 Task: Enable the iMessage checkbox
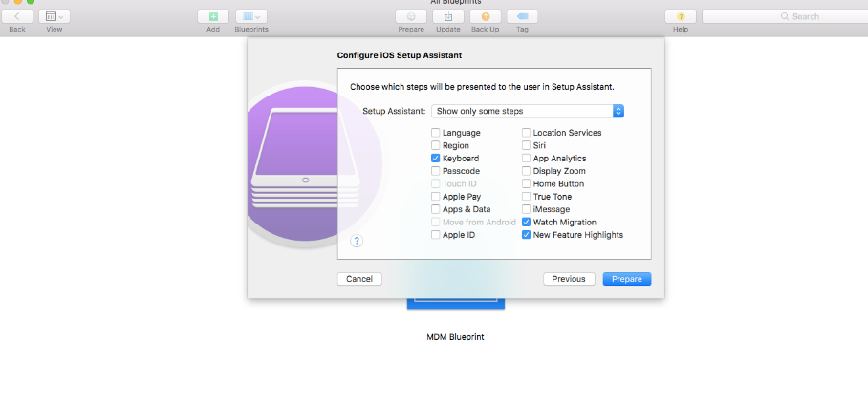coord(527,209)
